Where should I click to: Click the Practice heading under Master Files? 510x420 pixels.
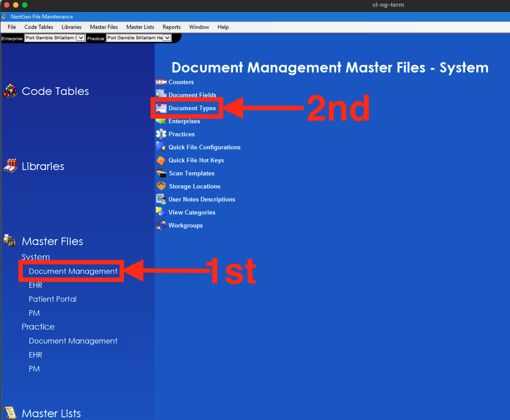(x=38, y=327)
